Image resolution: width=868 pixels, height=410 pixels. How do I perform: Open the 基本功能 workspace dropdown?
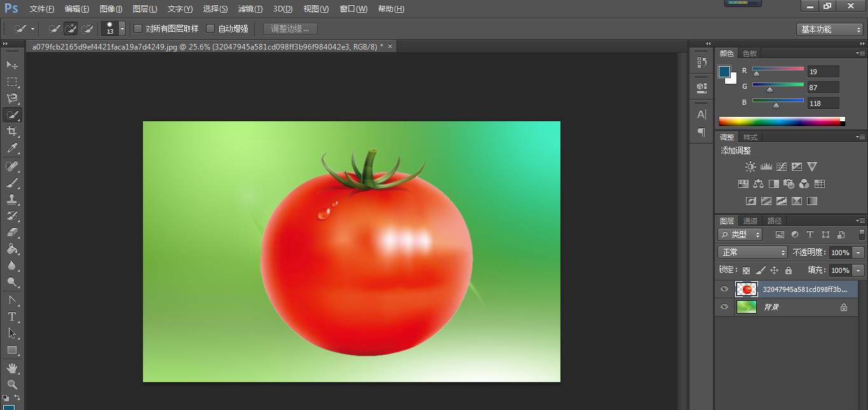(x=830, y=29)
